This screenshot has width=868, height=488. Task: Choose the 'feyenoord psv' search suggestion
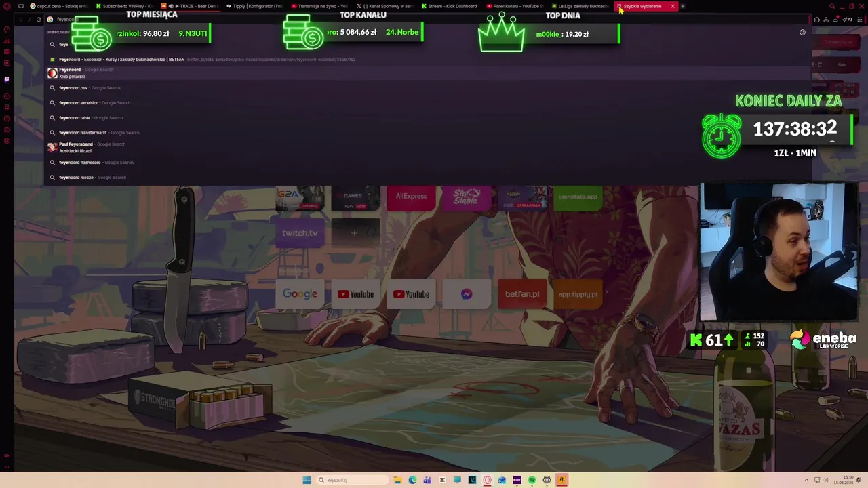tap(427, 88)
